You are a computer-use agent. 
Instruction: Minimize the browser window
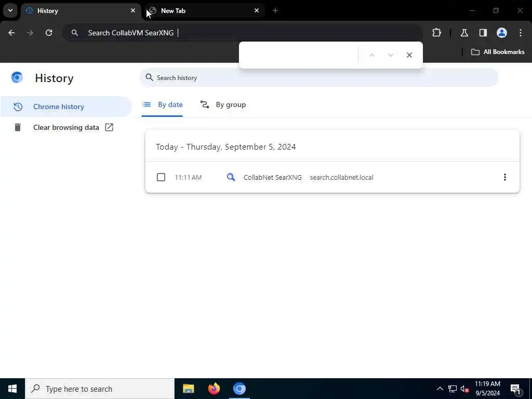click(x=472, y=11)
